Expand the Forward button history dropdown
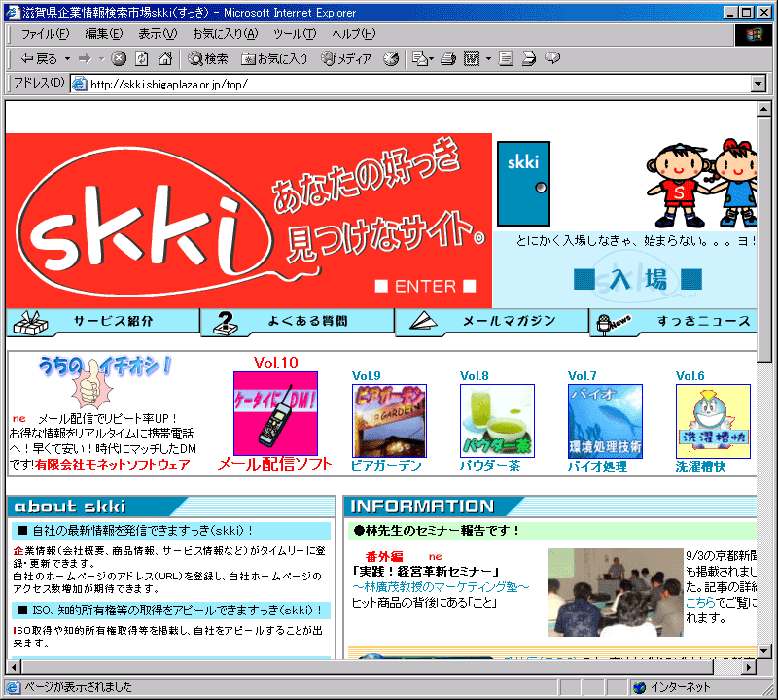 (102, 59)
